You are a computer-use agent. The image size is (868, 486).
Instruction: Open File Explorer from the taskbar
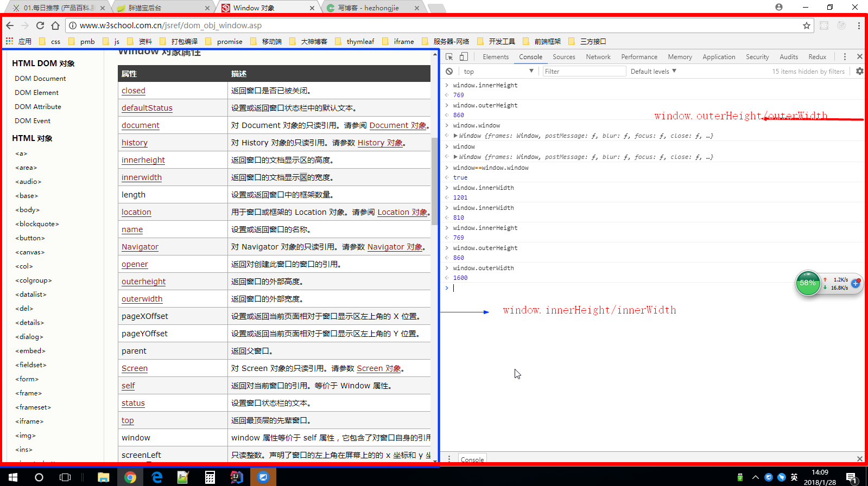tap(103, 477)
